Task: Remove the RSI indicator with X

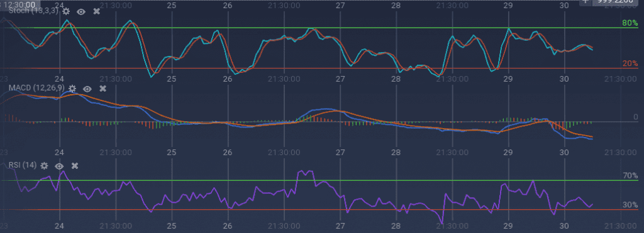Action: coord(75,166)
